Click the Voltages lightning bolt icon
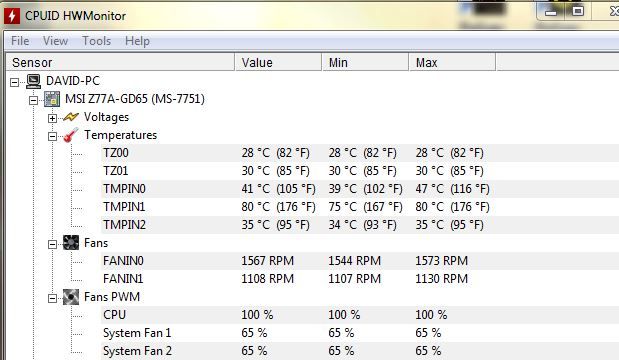The width and height of the screenshot is (619, 360). (71, 117)
